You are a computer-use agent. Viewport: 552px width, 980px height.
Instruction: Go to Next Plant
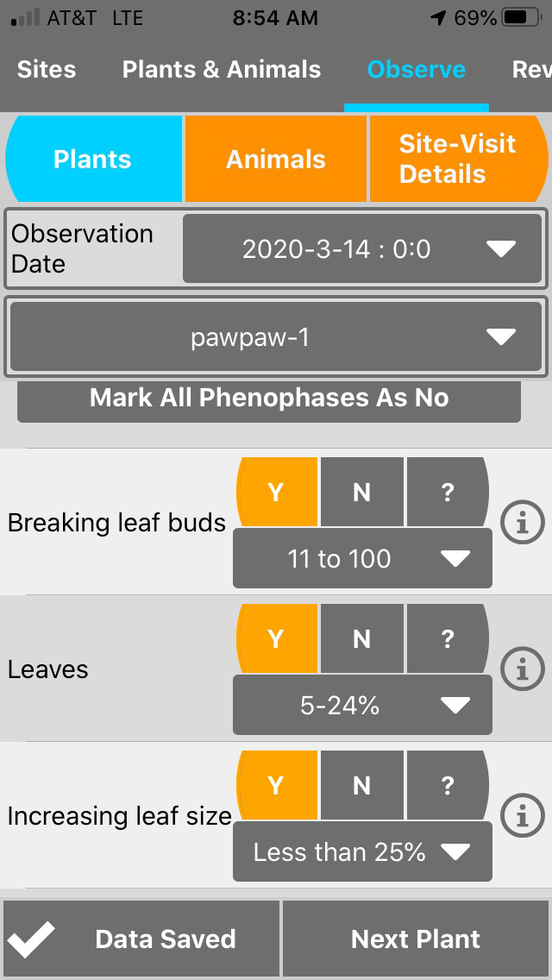point(416,939)
